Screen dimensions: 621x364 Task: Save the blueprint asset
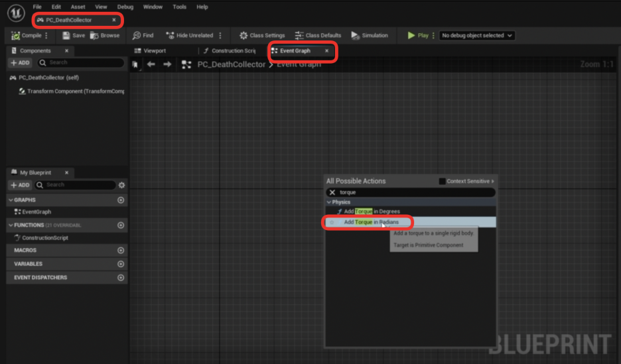(74, 36)
